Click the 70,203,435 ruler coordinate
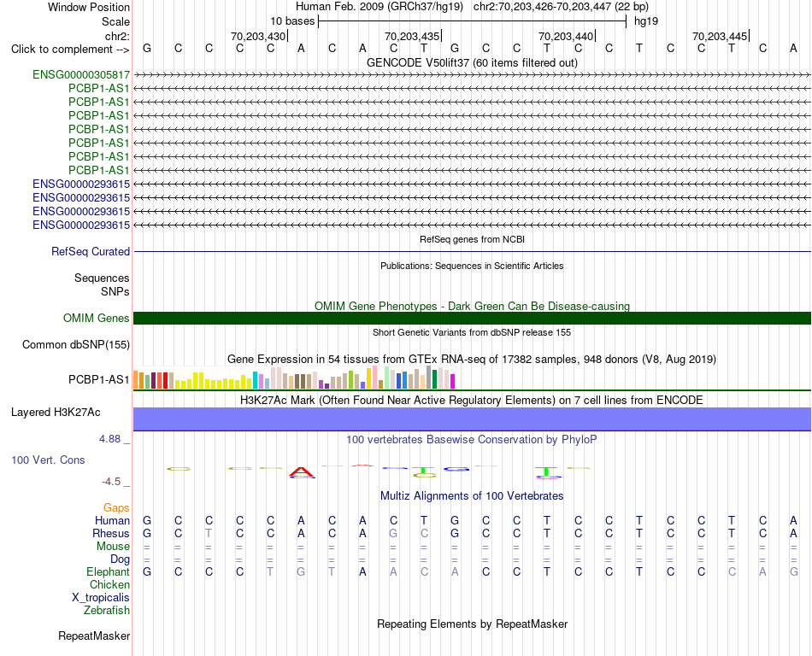 point(412,36)
